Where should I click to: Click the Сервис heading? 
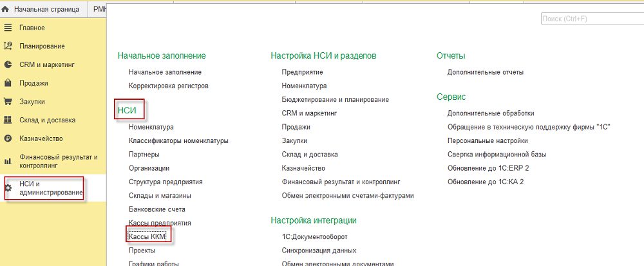(x=451, y=97)
